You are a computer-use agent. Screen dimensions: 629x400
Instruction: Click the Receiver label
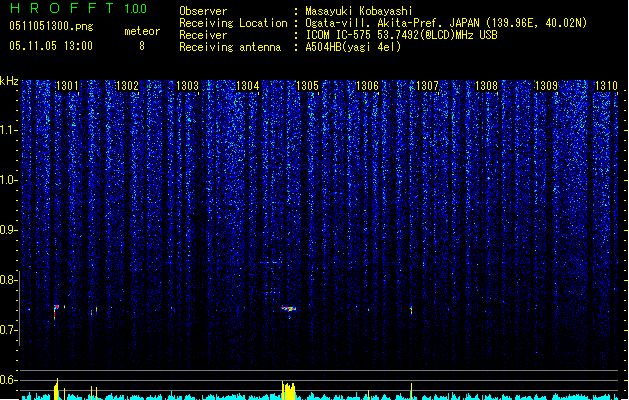203,35
